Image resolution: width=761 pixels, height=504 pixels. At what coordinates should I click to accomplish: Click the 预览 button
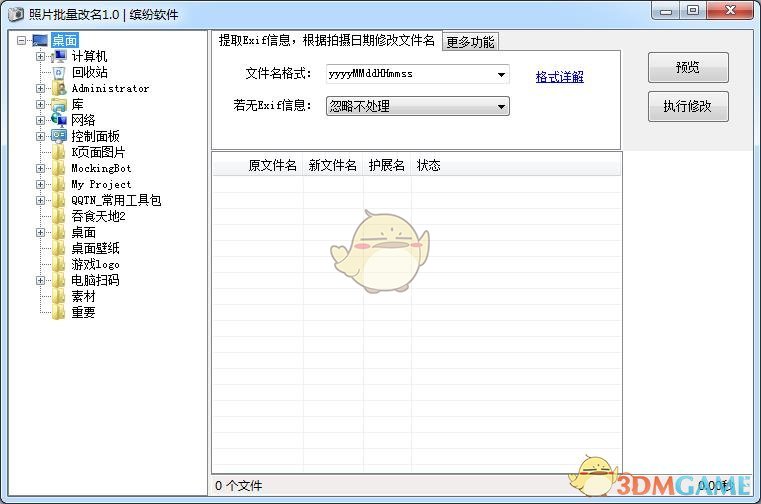[688, 68]
